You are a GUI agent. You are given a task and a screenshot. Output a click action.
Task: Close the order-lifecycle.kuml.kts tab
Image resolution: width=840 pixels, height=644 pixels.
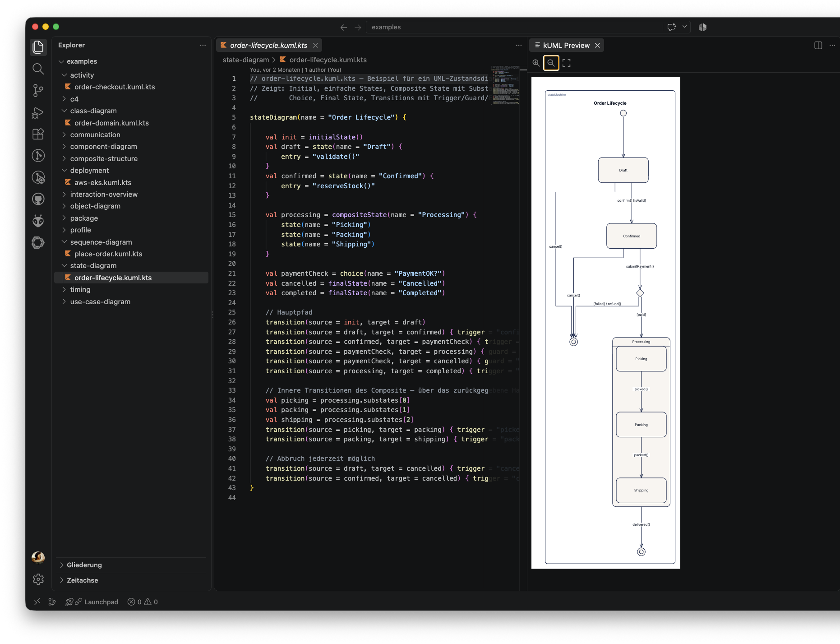pyautogui.click(x=316, y=45)
